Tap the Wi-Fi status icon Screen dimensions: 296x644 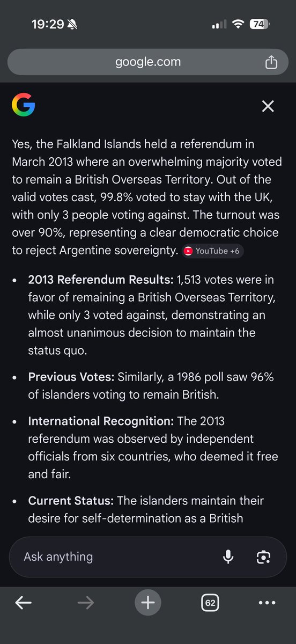[x=237, y=24]
